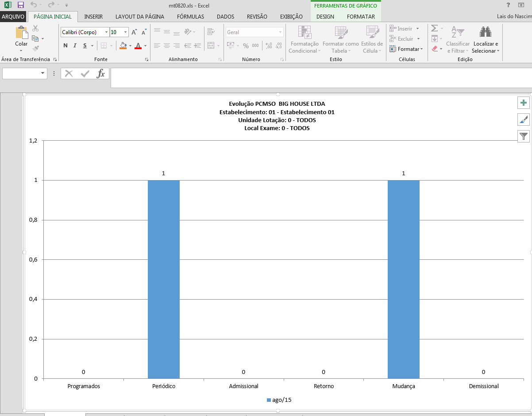Click the Clear eraser icon
Viewport: 532px width, 416px height.
click(x=434, y=49)
